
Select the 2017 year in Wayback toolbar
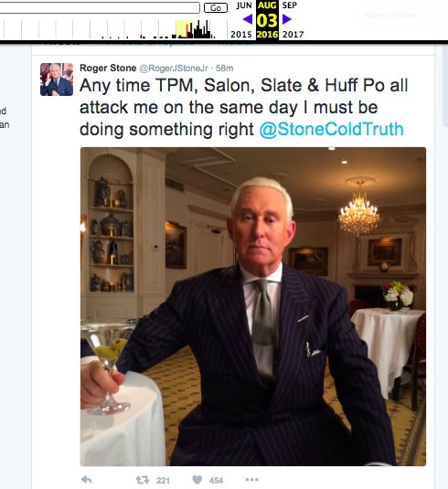(x=293, y=35)
